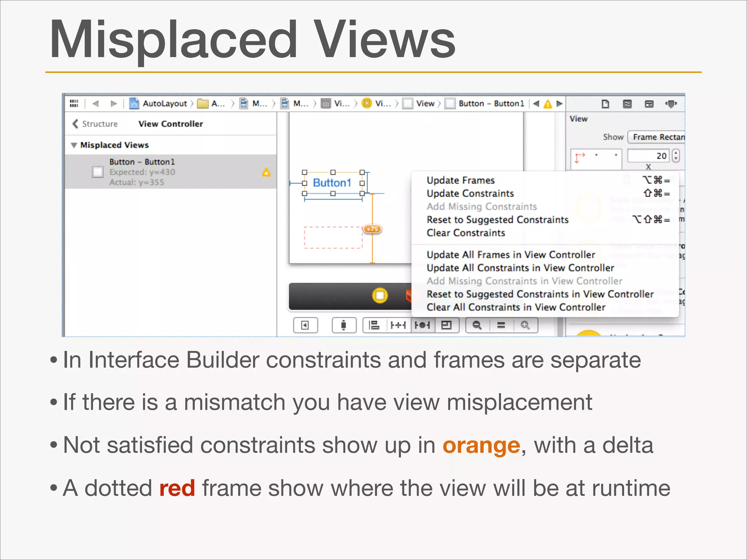
Task: Open yellow view controller 'Vi...' breadcrumb
Action: [x=376, y=104]
